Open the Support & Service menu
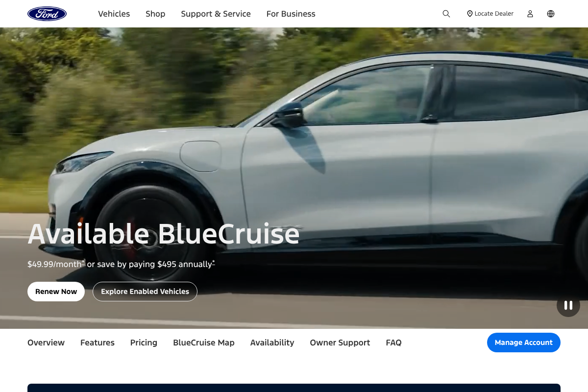 (216, 14)
